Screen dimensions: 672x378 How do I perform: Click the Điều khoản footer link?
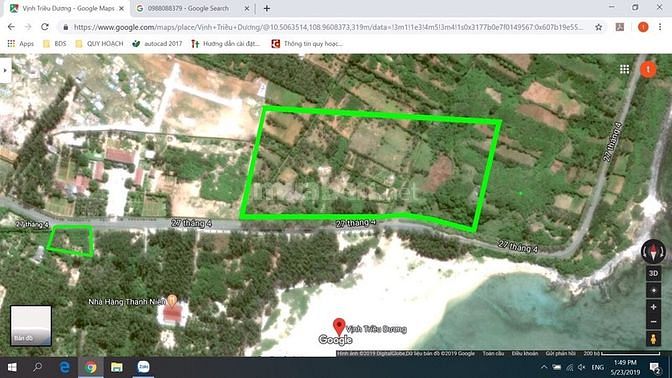coord(525,354)
